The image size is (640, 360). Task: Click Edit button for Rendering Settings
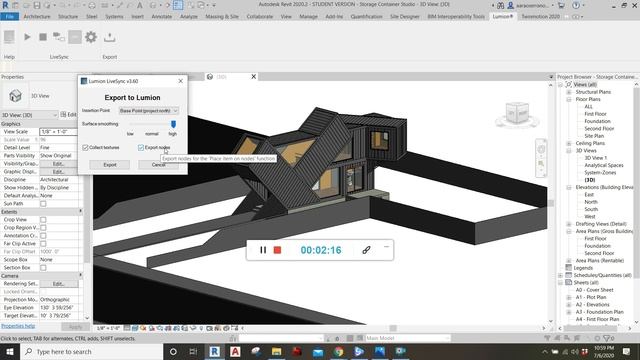[x=58, y=284]
